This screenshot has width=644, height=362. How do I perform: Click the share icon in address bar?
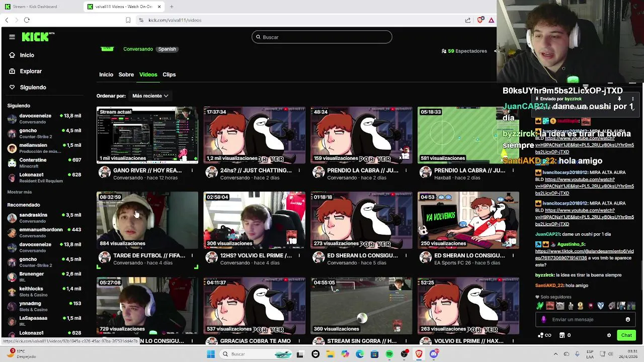click(468, 20)
